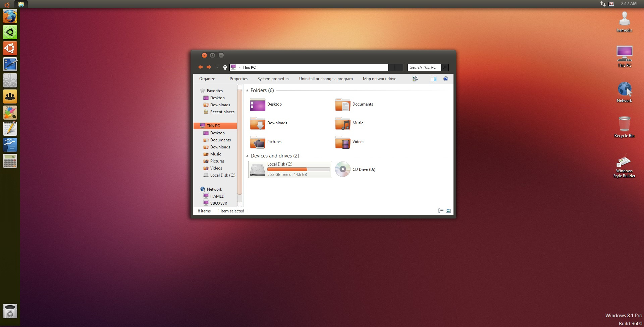Open the change your view icon
644x327 pixels.
click(415, 79)
